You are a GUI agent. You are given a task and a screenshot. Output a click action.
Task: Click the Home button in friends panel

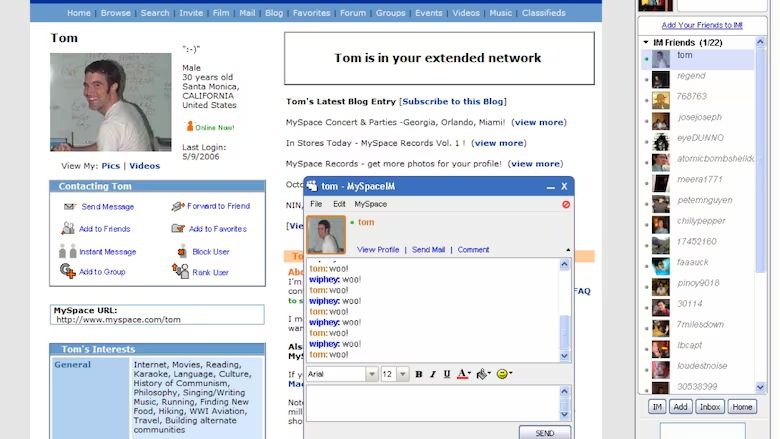pyautogui.click(x=742, y=407)
